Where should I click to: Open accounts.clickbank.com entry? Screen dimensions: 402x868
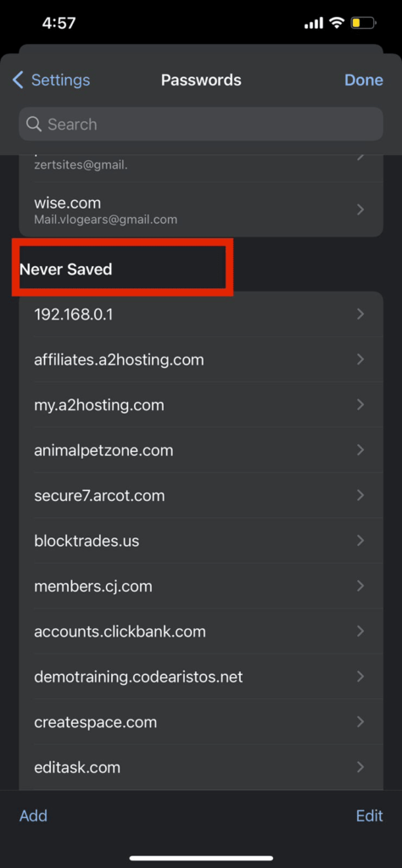[201, 631]
